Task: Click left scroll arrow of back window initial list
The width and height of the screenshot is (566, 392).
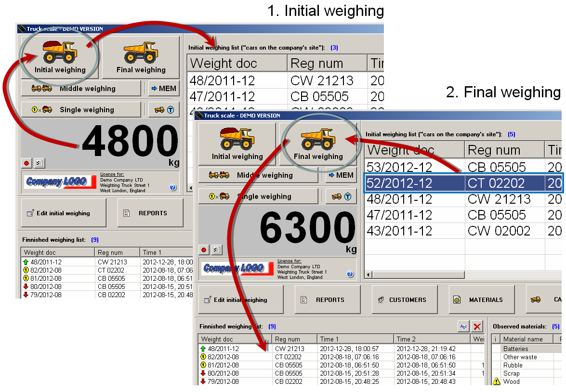Action: coord(191,188)
